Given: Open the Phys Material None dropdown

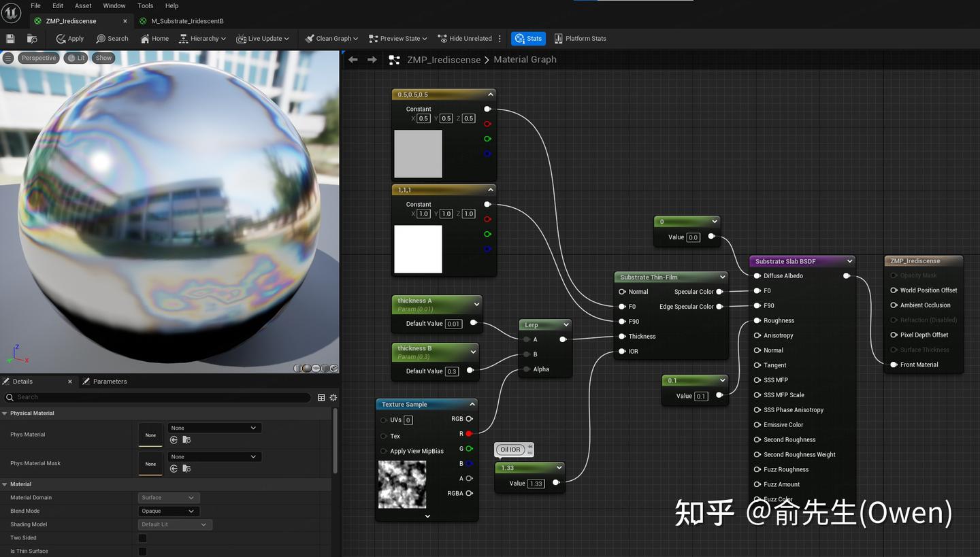Looking at the screenshot, I should click(214, 428).
